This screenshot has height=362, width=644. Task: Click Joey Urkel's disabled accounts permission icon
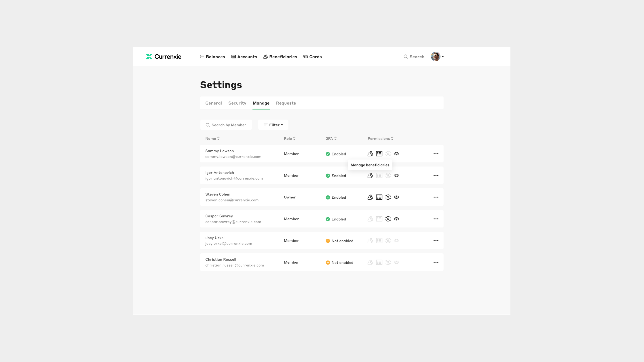[379, 241]
